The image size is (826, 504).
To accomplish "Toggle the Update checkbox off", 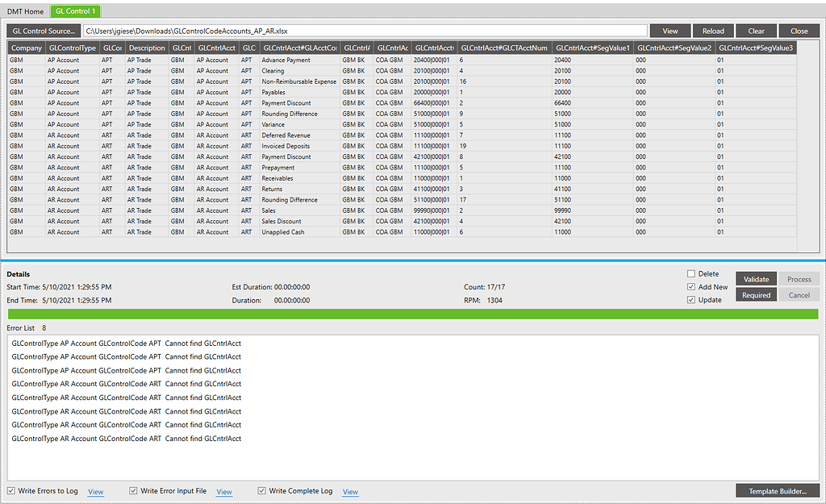I will 691,299.
